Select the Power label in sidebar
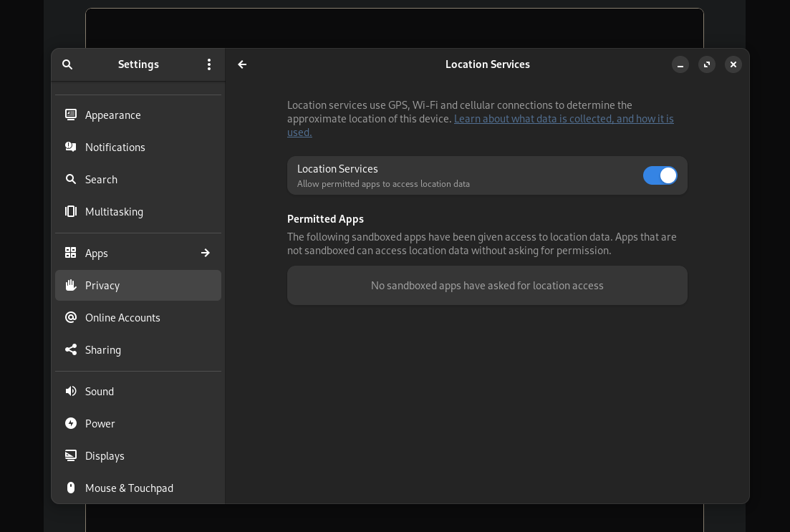This screenshot has width=790, height=532. click(x=100, y=424)
